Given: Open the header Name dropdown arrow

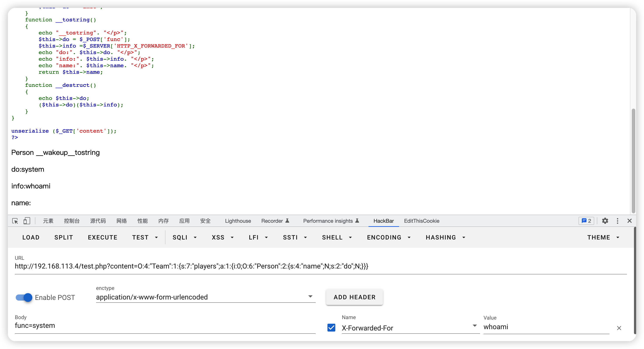Looking at the screenshot, I should point(475,326).
